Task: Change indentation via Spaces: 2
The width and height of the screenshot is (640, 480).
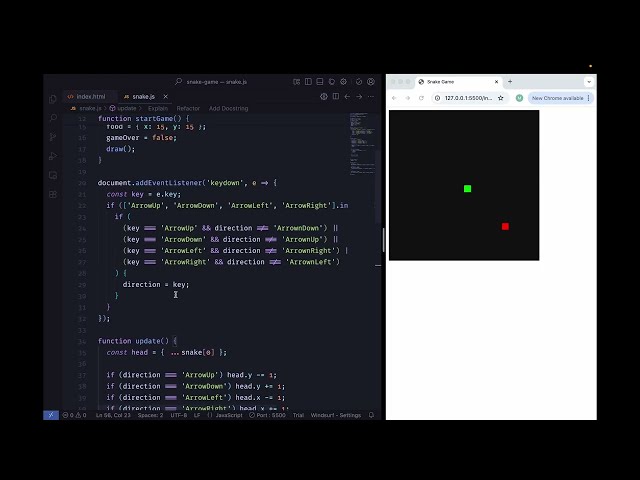Action: pos(150,415)
